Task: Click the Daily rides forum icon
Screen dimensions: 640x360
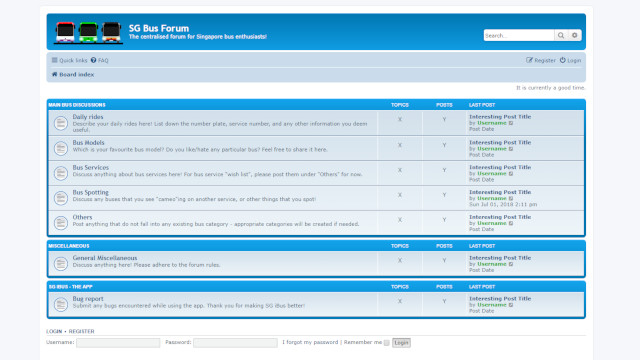Action: (61, 123)
